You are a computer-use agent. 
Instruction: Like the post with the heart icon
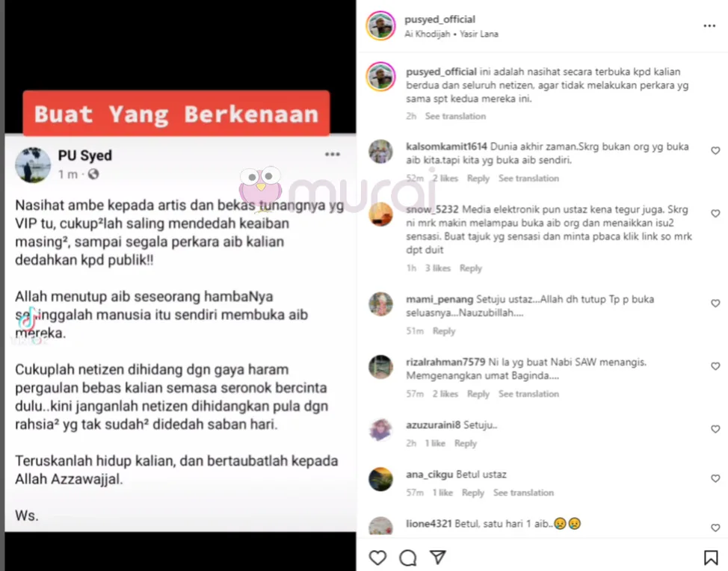click(x=377, y=557)
